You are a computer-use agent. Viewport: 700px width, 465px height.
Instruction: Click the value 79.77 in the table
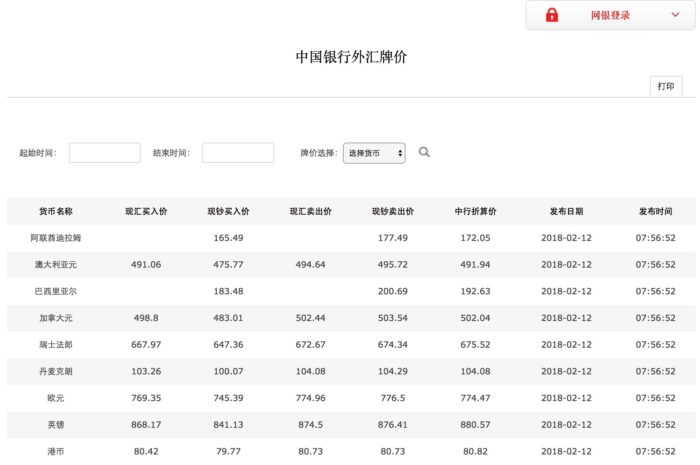click(x=228, y=452)
